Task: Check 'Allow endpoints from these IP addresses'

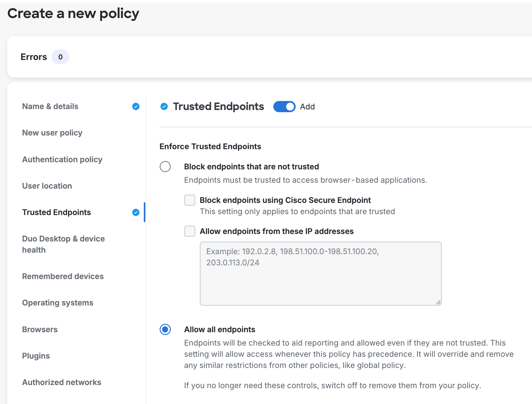Action: pyautogui.click(x=189, y=231)
